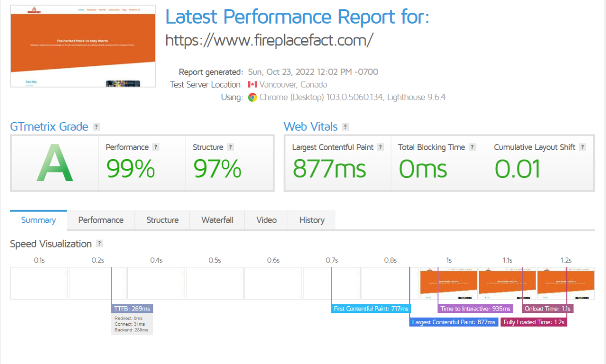Screen dimensions: 606x364
Task: Click the First Contentful Paint marker label
Action: coord(371,308)
